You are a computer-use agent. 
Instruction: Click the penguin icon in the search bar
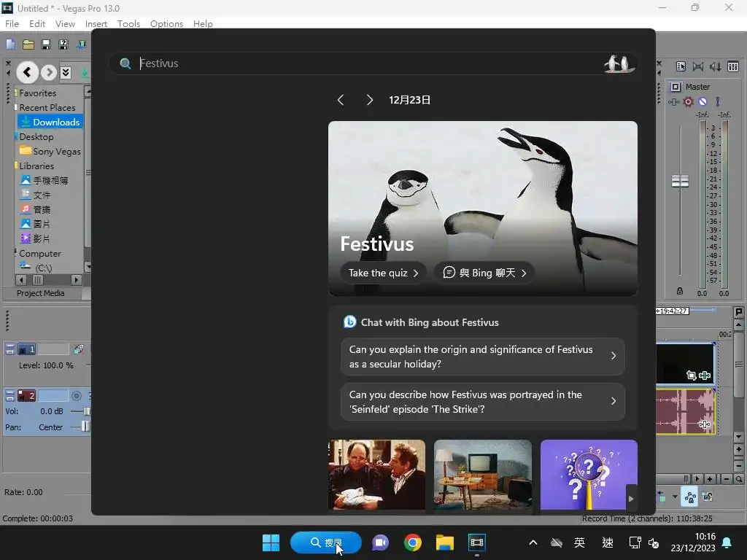click(619, 63)
